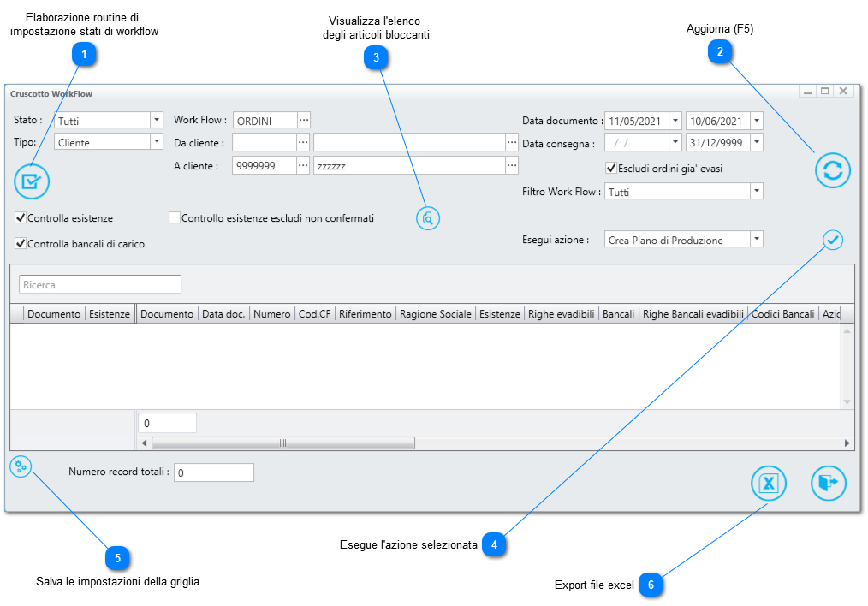Click the Aggiorna refresh icon
The height and width of the screenshot is (606, 868).
click(x=833, y=170)
